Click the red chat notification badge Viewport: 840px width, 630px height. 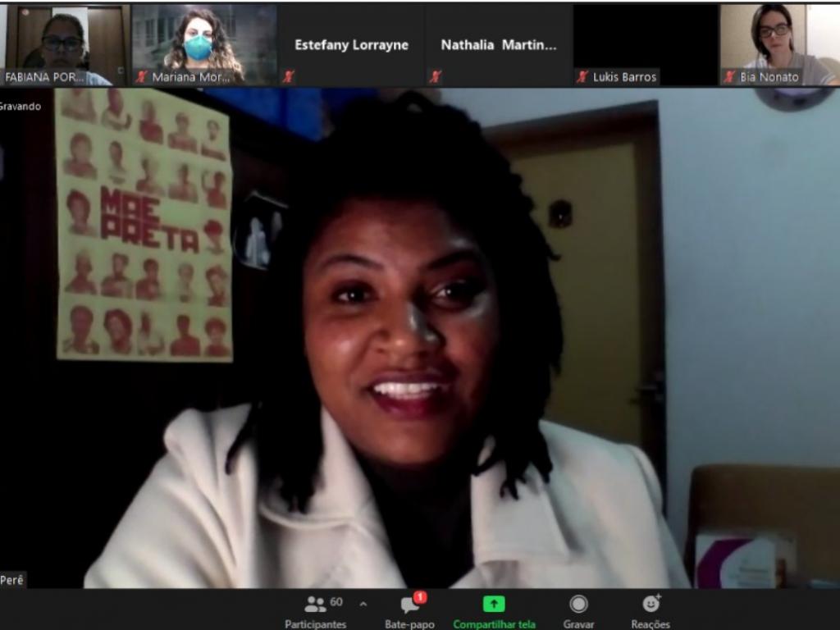coord(420,597)
